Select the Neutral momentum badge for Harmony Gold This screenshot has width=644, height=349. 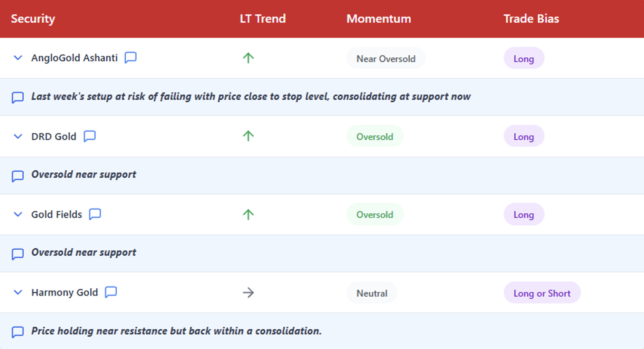pyautogui.click(x=372, y=293)
